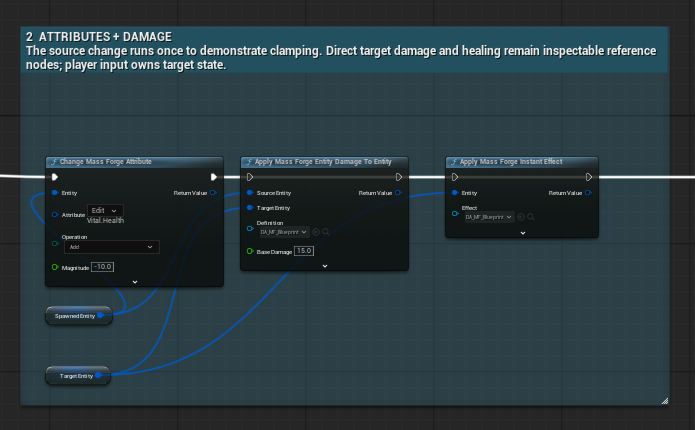Screen dimensions: 695x430
Task: Click exec output pin of Apply Mass Forge Instant Effect
Action: tap(589, 177)
